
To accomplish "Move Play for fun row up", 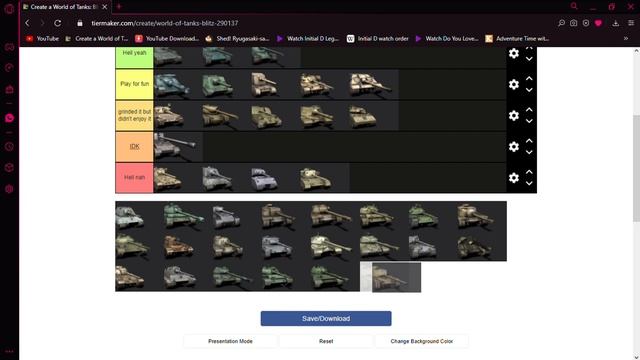I will [529, 78].
